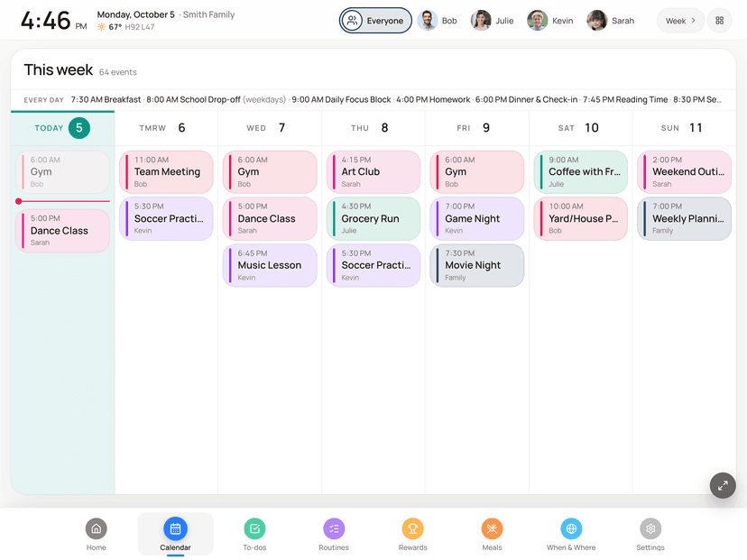
Task: Open the Settings gear icon
Action: 650,528
